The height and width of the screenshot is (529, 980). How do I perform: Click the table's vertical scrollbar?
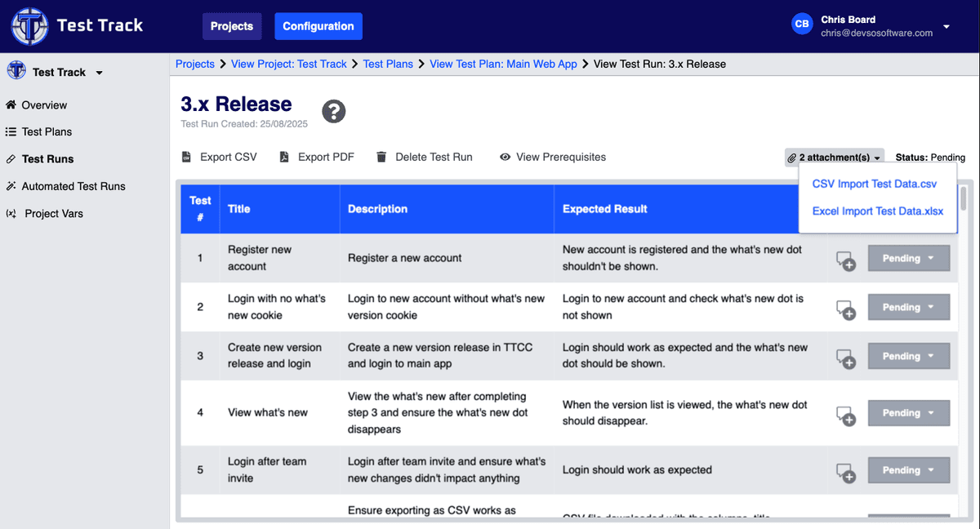point(964,200)
